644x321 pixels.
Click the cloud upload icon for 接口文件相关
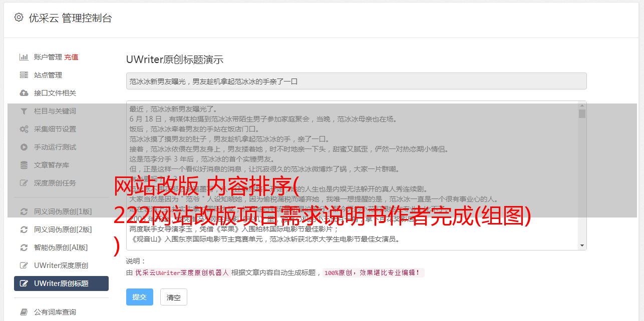tap(24, 93)
